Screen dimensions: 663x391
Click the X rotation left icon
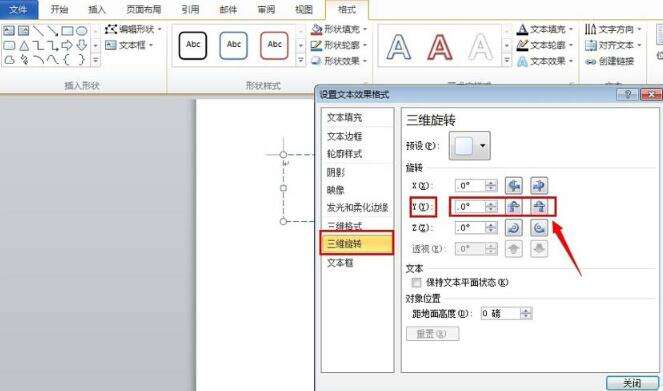click(514, 186)
